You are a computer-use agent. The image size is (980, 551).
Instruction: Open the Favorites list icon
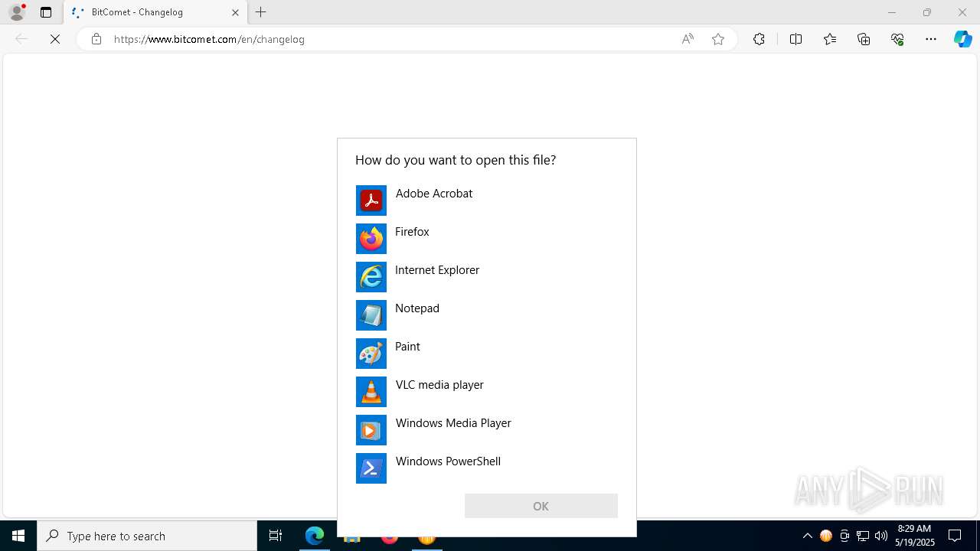pos(830,39)
